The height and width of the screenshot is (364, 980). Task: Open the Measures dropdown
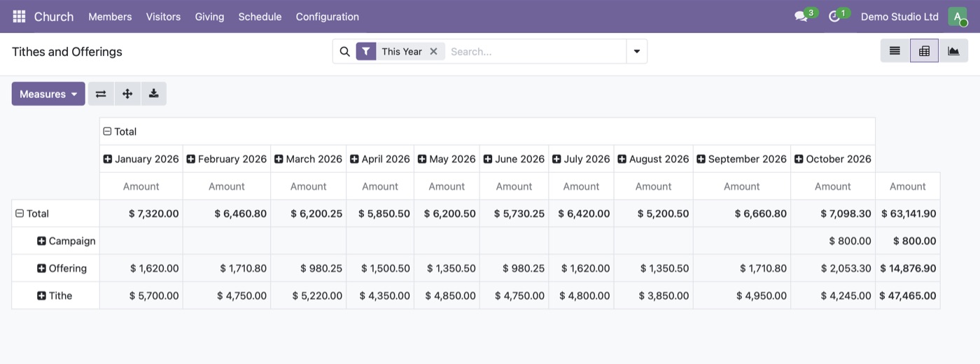click(48, 94)
